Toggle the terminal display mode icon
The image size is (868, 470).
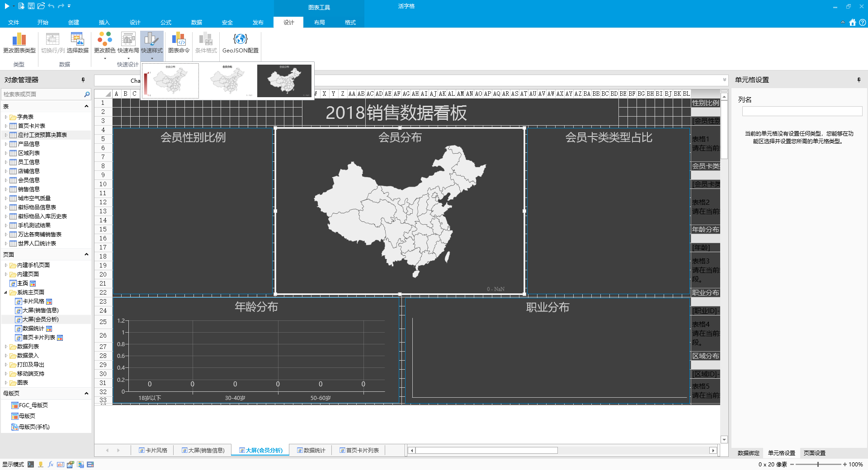(x=31, y=464)
